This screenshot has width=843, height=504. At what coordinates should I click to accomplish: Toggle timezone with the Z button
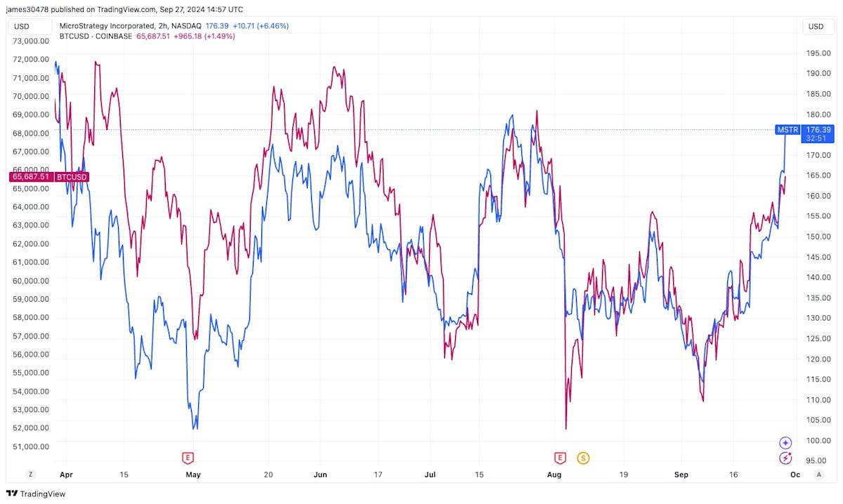click(30, 475)
